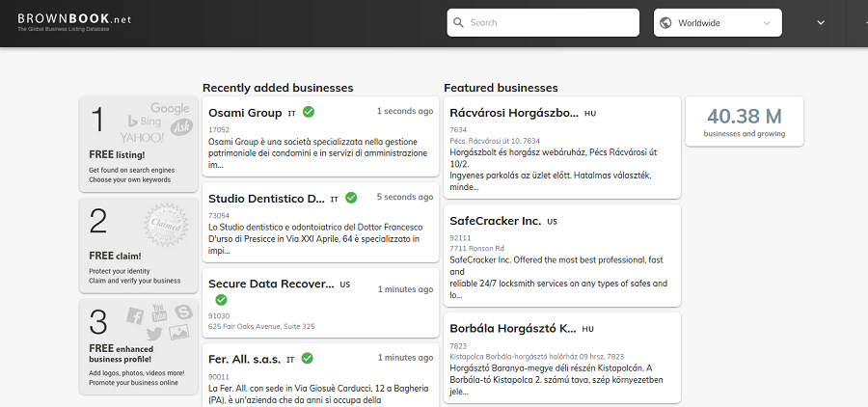The image size is (868, 407).
Task: Open the FREE listing card
Action: pos(138,144)
